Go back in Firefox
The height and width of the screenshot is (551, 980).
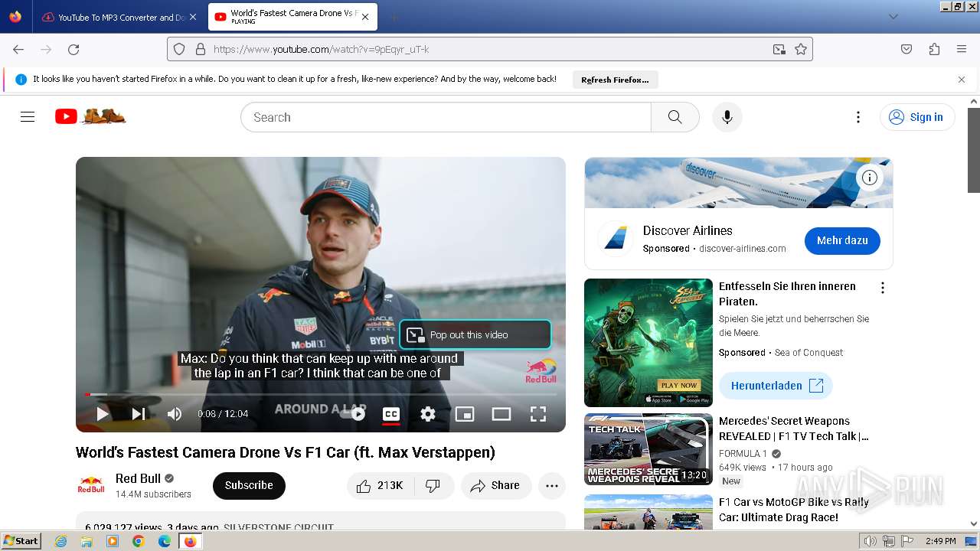(18, 49)
